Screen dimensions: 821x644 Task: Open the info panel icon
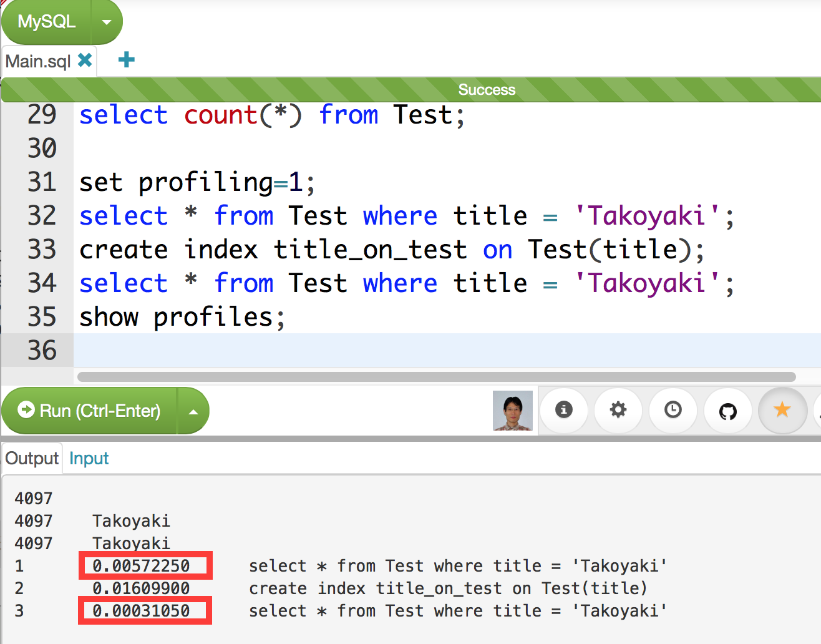[x=563, y=410]
